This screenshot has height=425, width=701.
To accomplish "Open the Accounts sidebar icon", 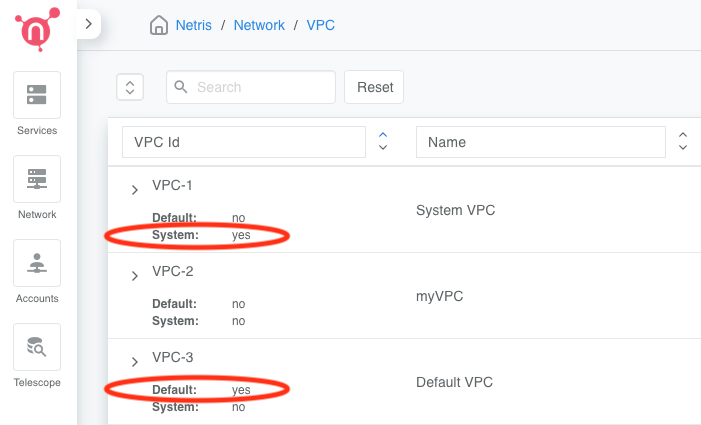I will click(x=37, y=263).
